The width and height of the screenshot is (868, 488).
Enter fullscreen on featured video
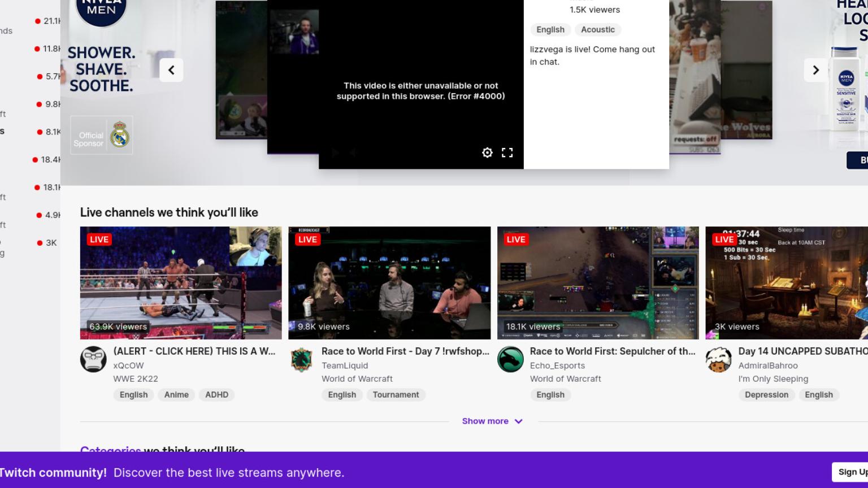(507, 152)
